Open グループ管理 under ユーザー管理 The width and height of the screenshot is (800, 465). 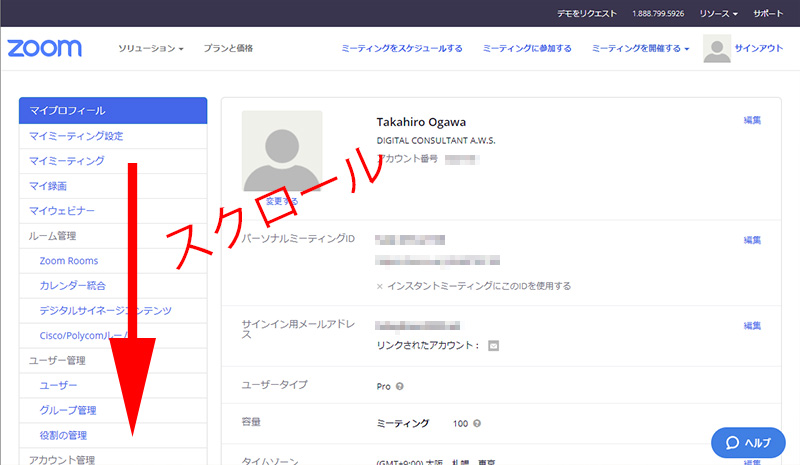point(67,410)
